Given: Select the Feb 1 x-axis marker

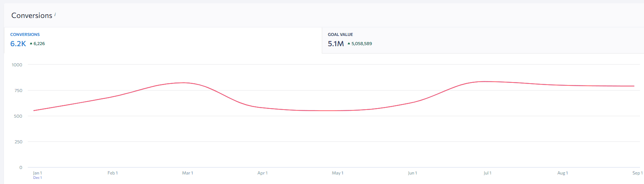Looking at the screenshot, I should (113, 173).
